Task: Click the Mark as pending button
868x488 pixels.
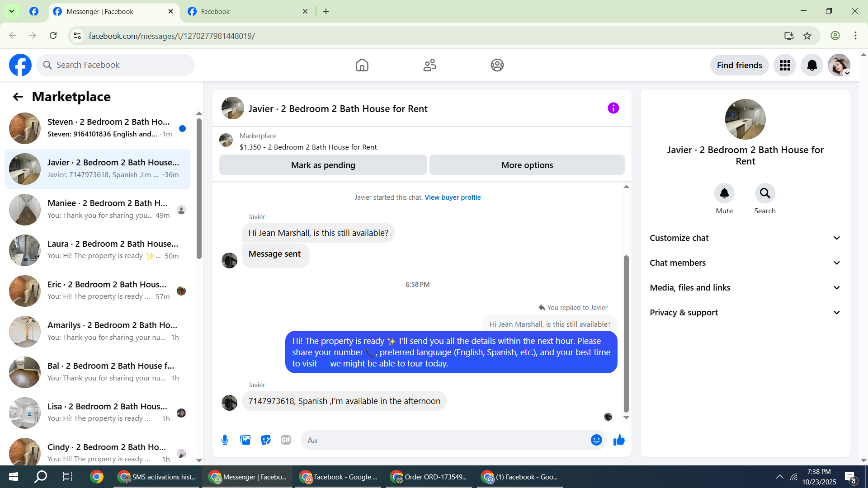Action: pyautogui.click(x=323, y=165)
